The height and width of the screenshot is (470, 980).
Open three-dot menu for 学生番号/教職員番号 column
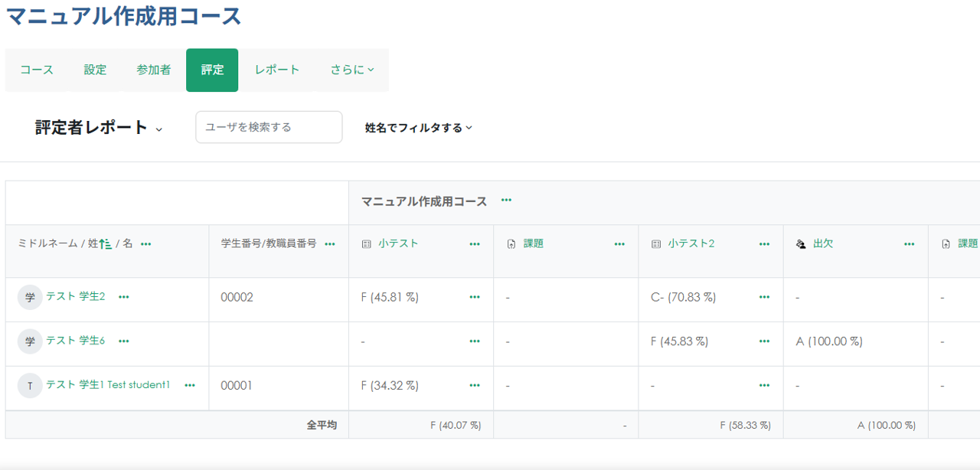[330, 244]
